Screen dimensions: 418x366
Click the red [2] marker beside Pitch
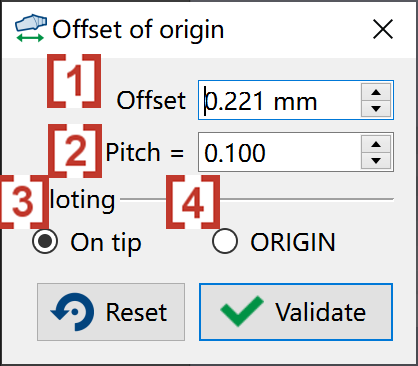tap(75, 151)
